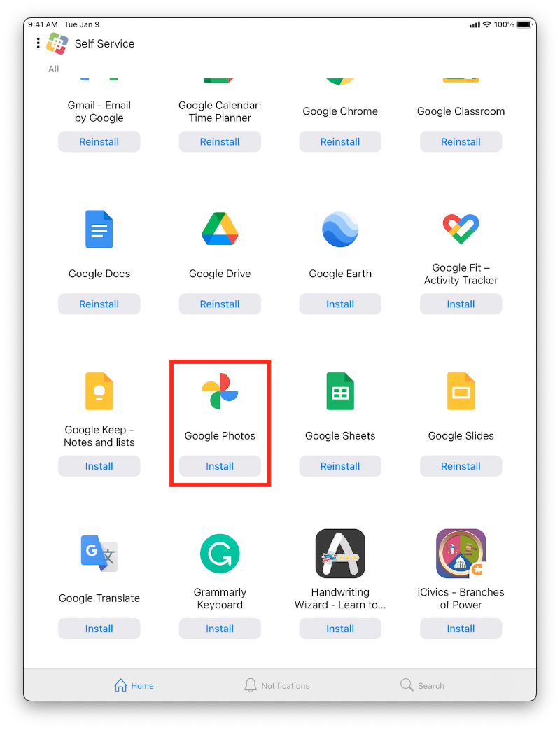
Task: Tap the Google Keep lightbulb icon
Action: (99, 391)
